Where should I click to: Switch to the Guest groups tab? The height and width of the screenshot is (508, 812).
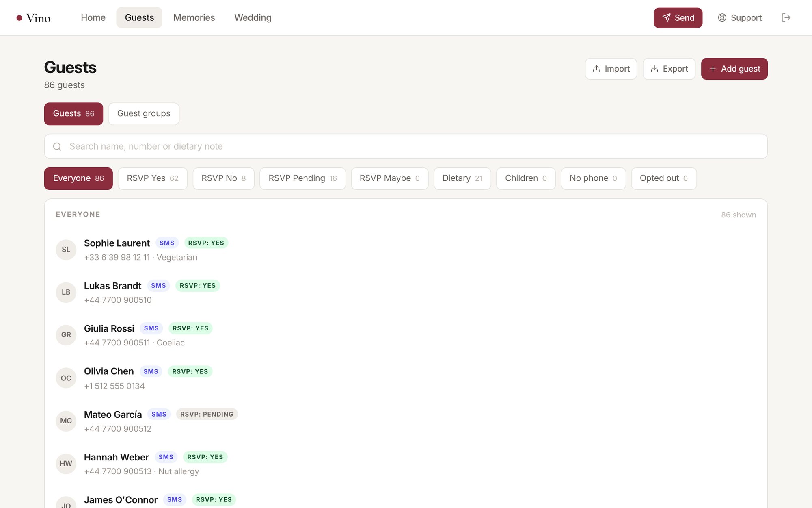[143, 113]
